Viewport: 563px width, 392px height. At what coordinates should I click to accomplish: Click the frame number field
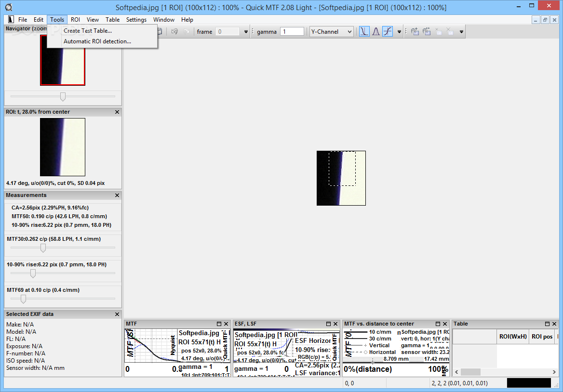228,32
